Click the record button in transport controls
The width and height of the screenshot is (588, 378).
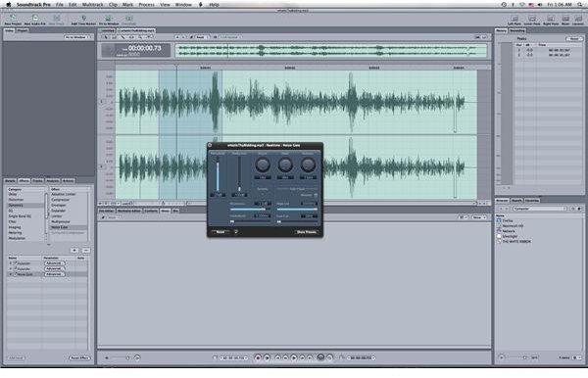pyautogui.click(x=258, y=357)
